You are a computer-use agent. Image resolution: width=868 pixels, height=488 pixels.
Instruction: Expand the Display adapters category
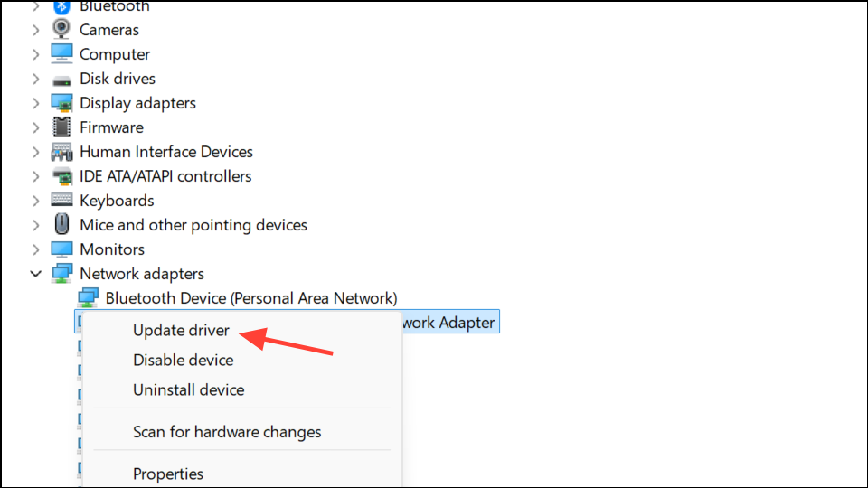[x=35, y=103]
